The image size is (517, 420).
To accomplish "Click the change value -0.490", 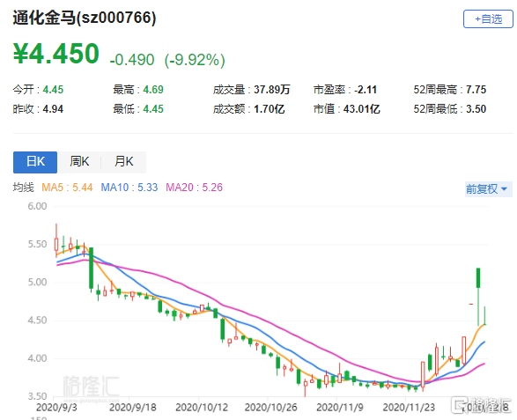I will click(132, 60).
